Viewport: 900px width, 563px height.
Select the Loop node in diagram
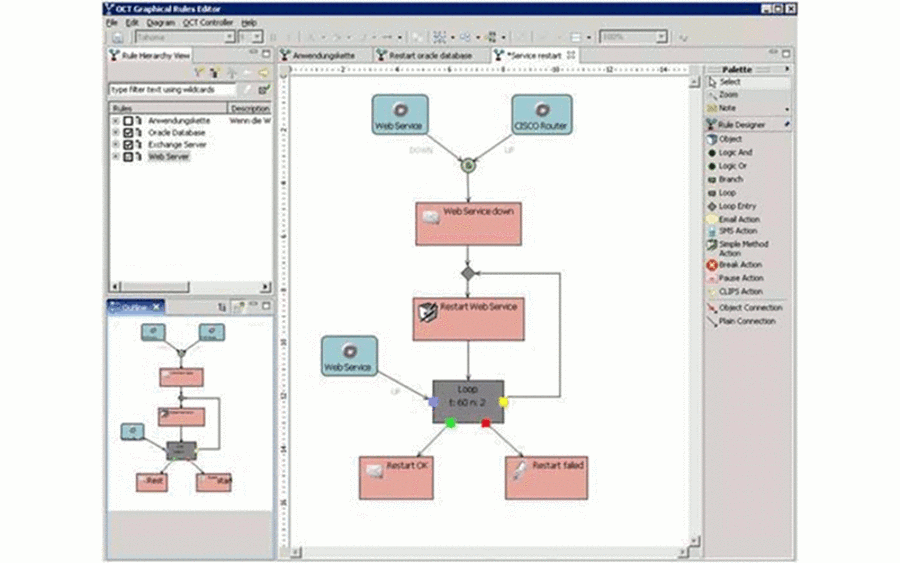(x=468, y=402)
